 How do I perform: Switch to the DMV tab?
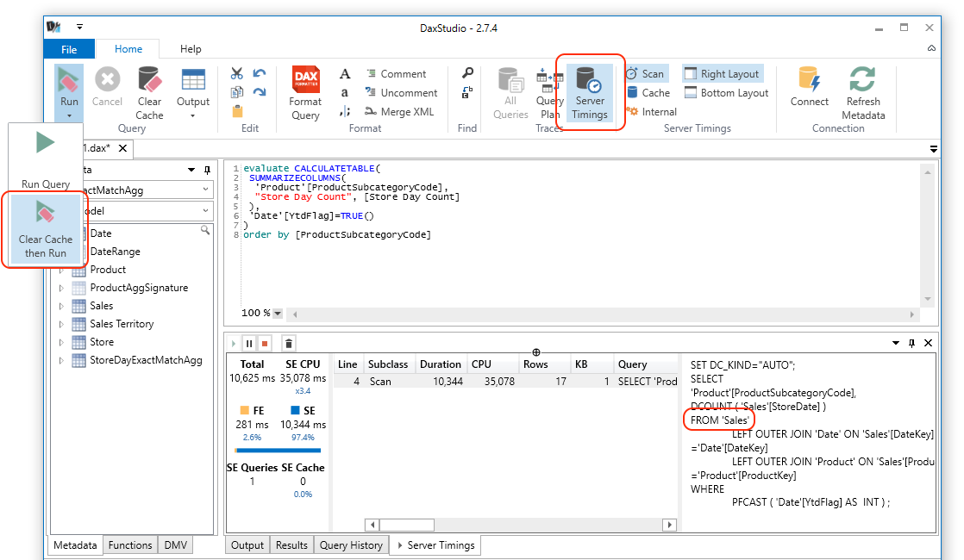[175, 545]
